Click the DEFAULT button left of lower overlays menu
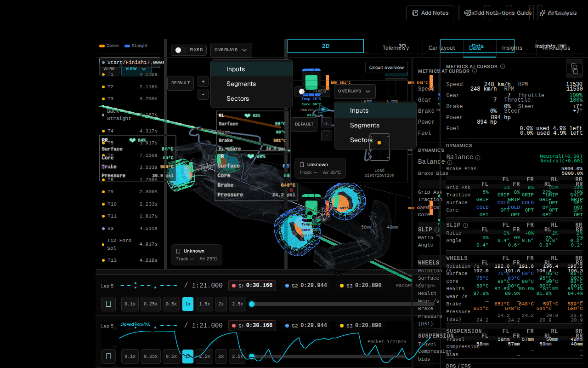This screenshot has height=368, width=588. pos(304,124)
